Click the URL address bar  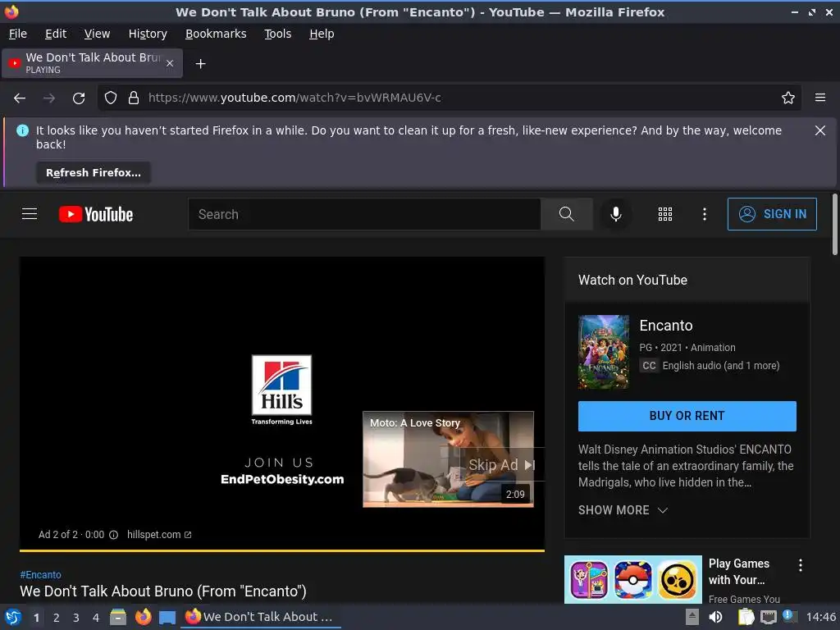tap(450, 98)
